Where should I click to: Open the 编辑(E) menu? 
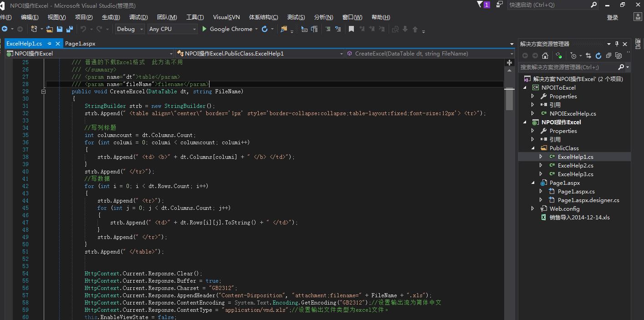click(x=30, y=17)
